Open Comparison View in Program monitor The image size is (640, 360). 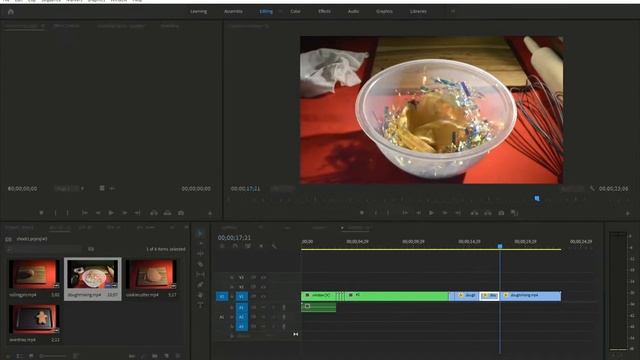[514, 213]
